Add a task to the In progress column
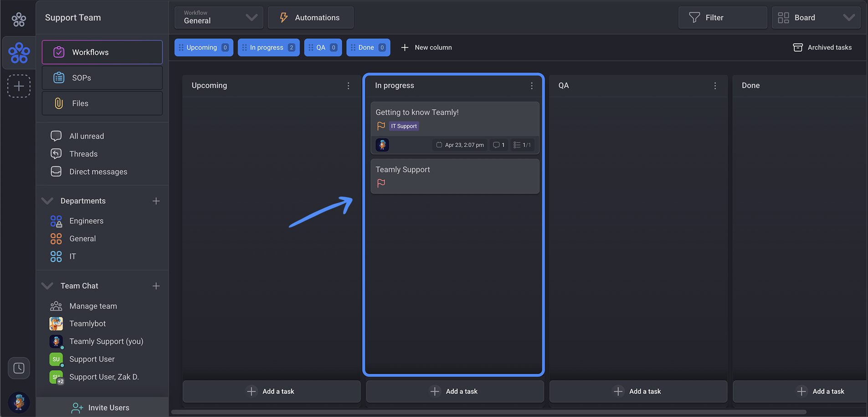868x417 pixels. coord(455,392)
